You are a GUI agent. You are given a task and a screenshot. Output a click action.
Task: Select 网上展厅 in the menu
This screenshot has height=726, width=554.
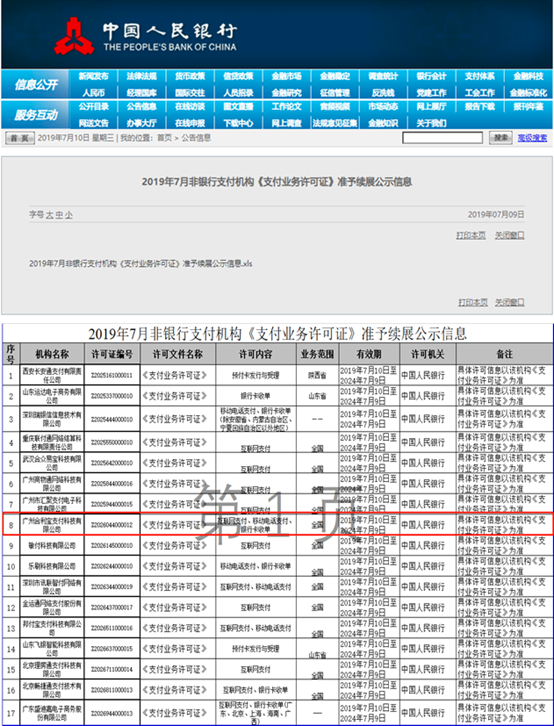[431, 106]
